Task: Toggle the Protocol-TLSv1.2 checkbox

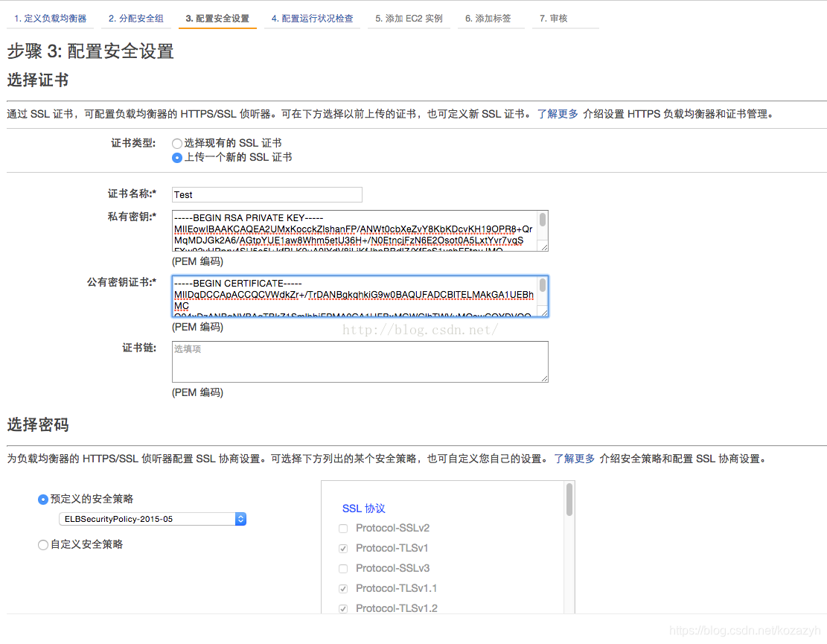Action: (343, 609)
